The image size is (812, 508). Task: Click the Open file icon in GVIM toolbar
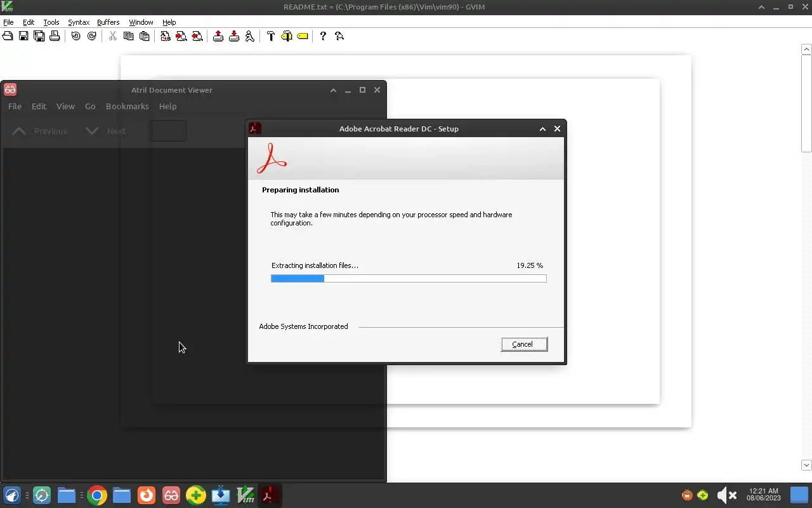8,36
